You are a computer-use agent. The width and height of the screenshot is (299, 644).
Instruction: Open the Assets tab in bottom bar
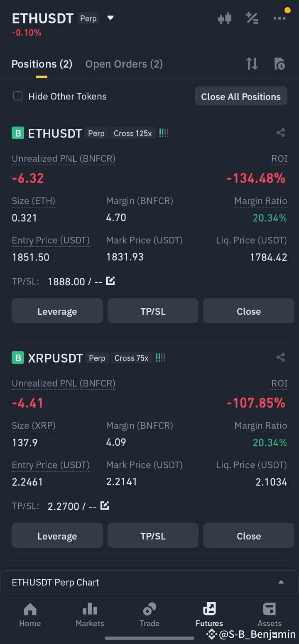pyautogui.click(x=270, y=615)
